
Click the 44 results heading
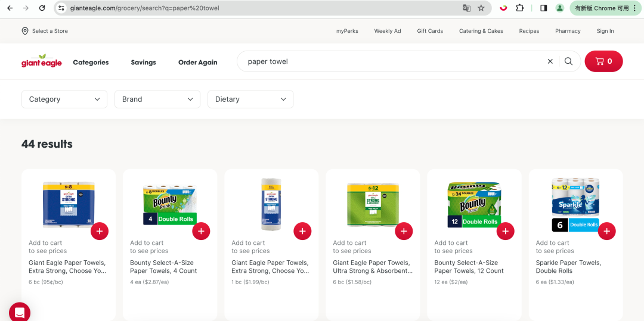[47, 144]
